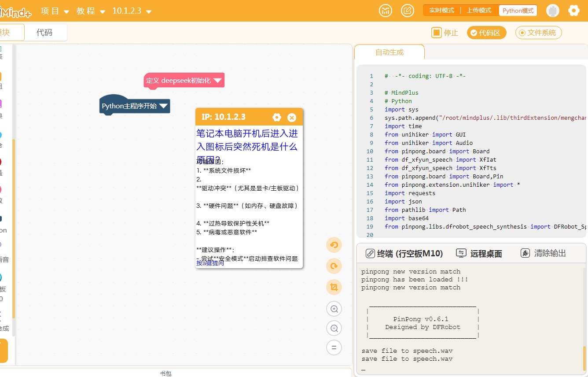Toggle the 代码区 code area view
This screenshot has height=377, width=588.
486,33
